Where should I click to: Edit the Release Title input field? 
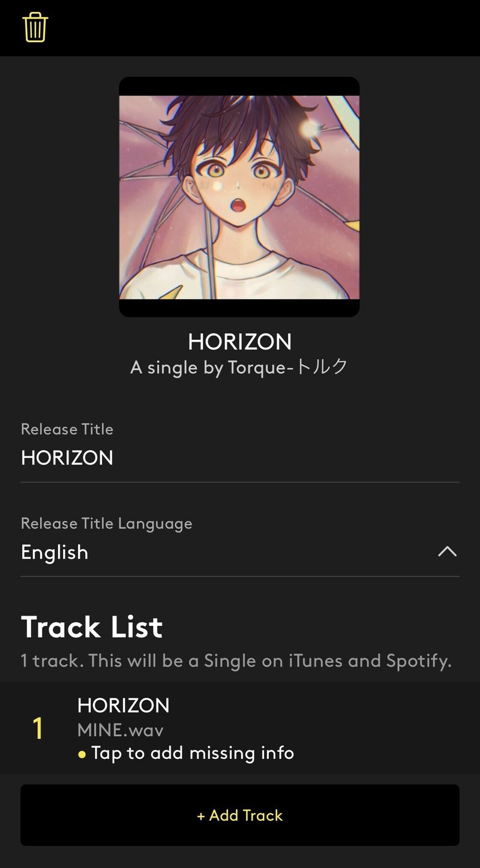[x=240, y=458]
